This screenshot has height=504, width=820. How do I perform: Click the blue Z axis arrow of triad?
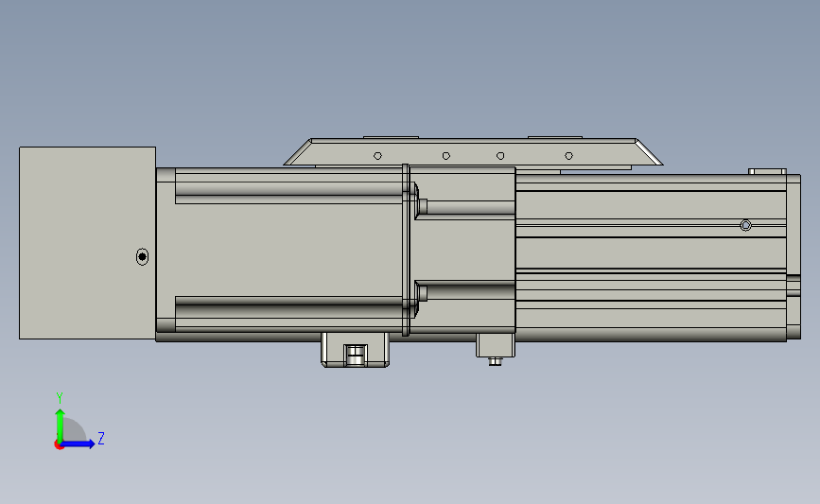[x=78, y=444]
